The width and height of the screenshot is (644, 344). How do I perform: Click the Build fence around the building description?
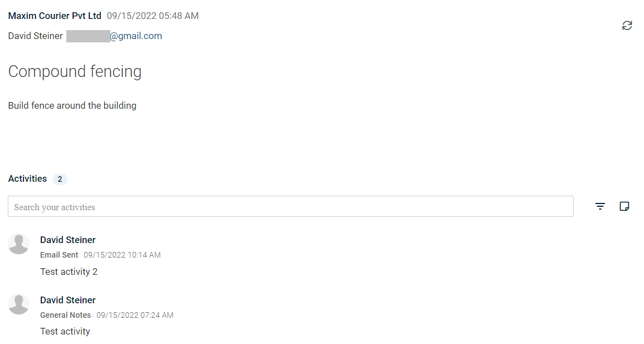click(72, 105)
